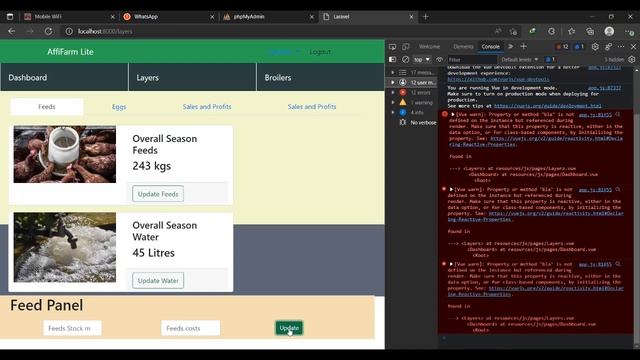Select the Feeds sub-tab
The image size is (640, 360).
[47, 107]
